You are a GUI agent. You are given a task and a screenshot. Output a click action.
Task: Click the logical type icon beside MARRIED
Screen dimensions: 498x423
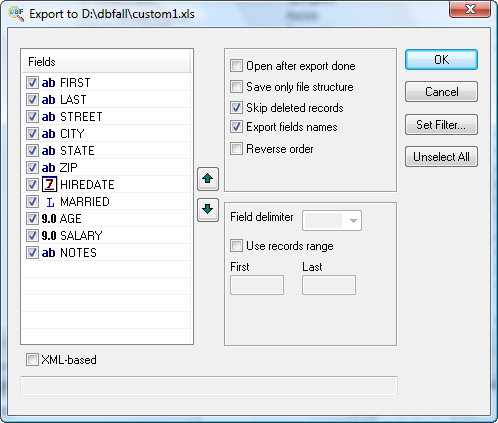(x=50, y=202)
